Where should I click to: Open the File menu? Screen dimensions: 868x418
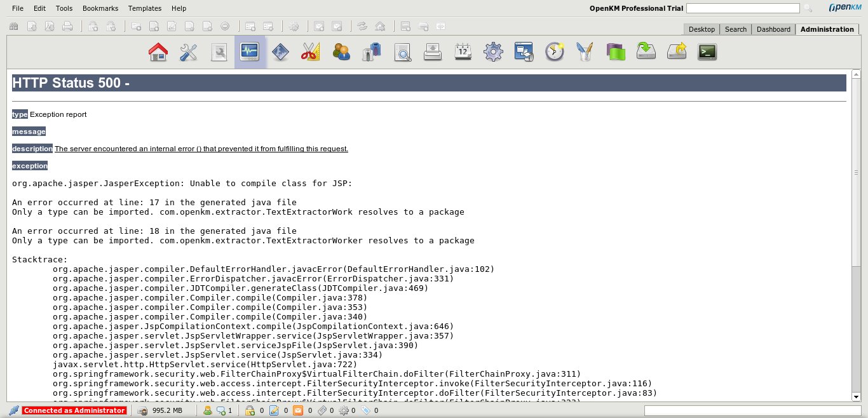(18, 8)
